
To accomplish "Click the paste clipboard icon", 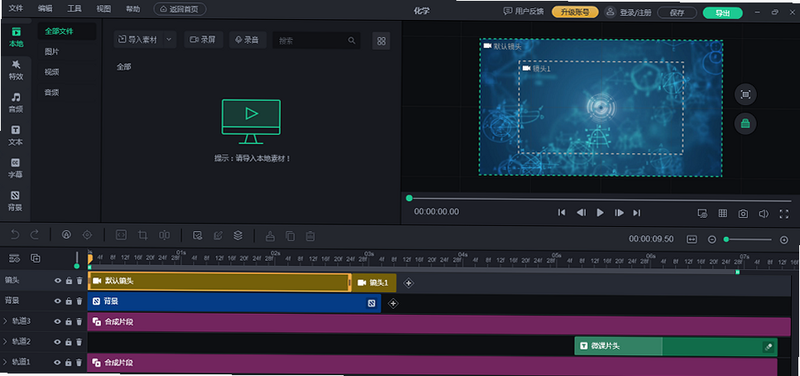I will click(310, 236).
